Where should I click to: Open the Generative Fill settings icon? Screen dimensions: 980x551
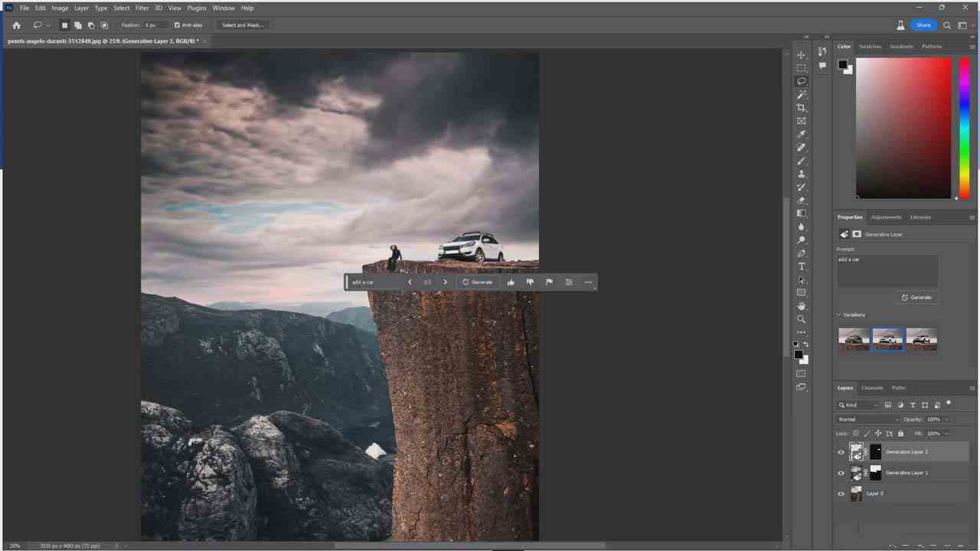[568, 282]
